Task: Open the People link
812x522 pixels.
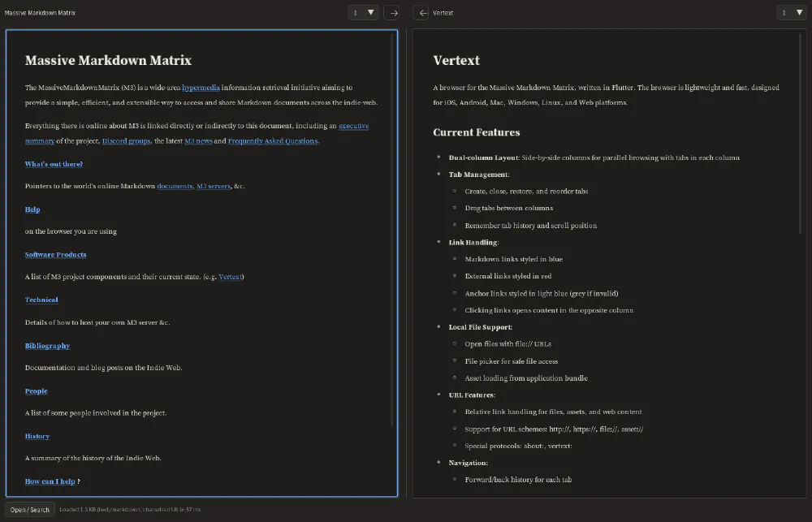Action: click(x=37, y=391)
